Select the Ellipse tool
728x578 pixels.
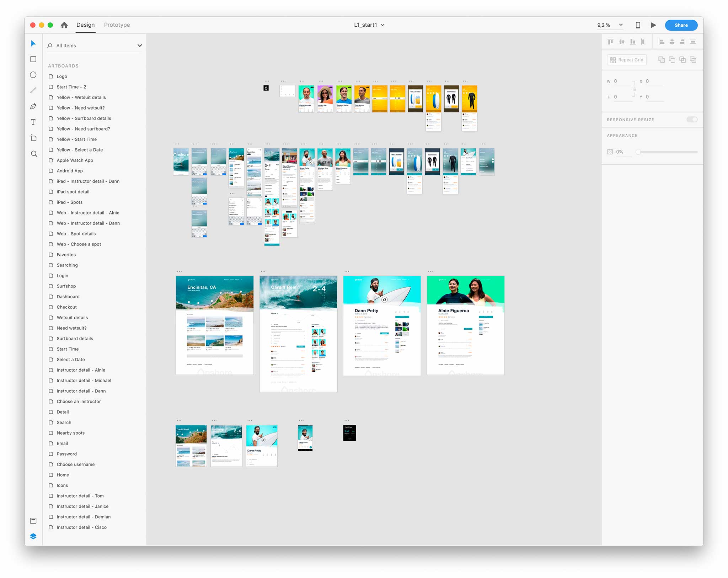[33, 75]
